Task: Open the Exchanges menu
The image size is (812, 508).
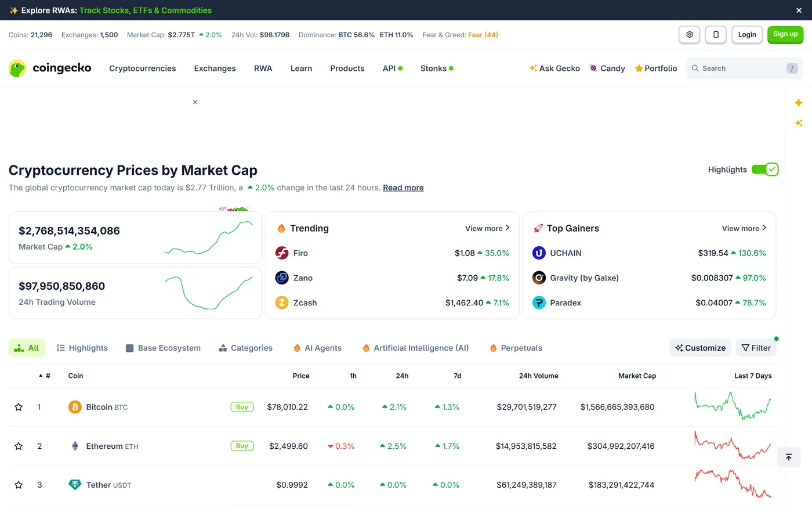Action: point(215,68)
